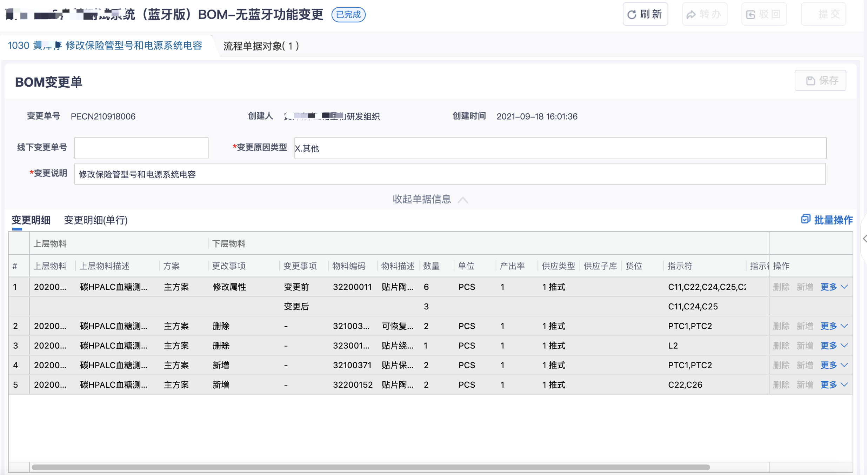Click 新增 link in row 4
This screenshot has height=475, width=868.
coord(804,365)
